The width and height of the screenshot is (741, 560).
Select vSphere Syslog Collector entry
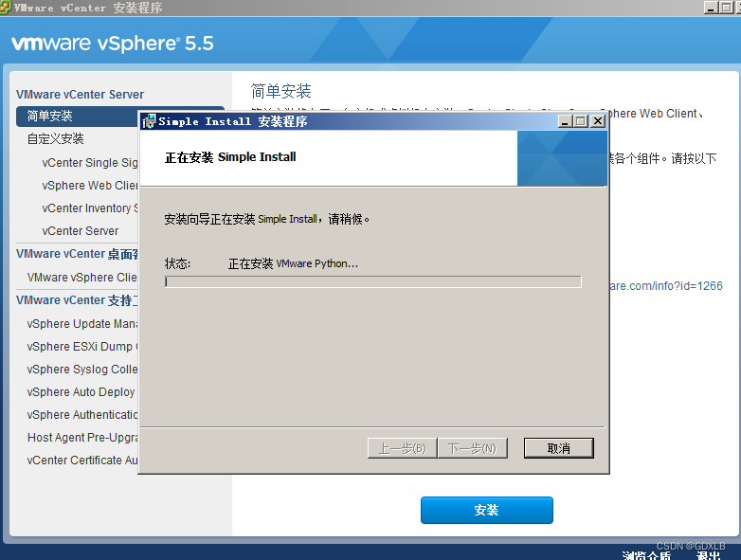point(82,370)
